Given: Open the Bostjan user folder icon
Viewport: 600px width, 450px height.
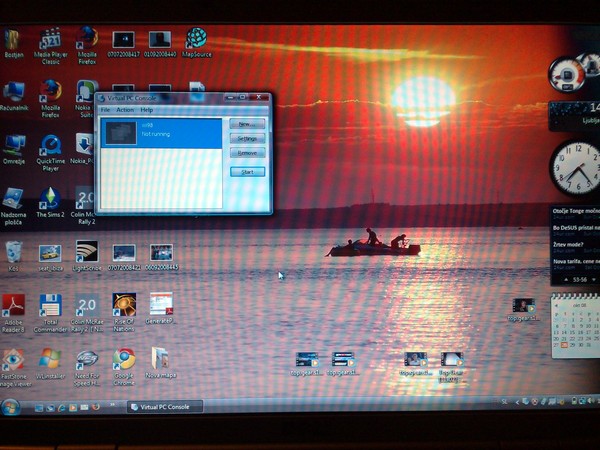Looking at the screenshot, I should [13, 44].
